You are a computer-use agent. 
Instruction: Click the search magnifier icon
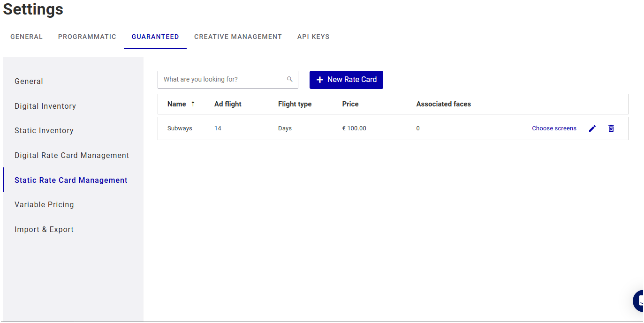click(x=290, y=79)
